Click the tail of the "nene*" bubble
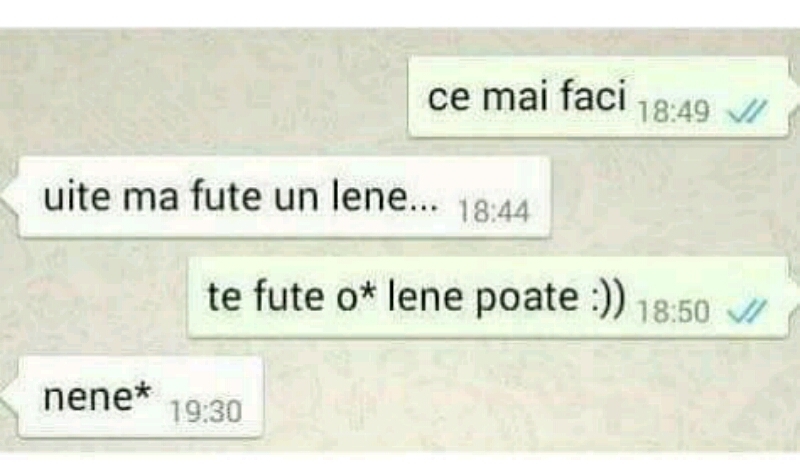This screenshot has width=800, height=465. (x=9, y=398)
